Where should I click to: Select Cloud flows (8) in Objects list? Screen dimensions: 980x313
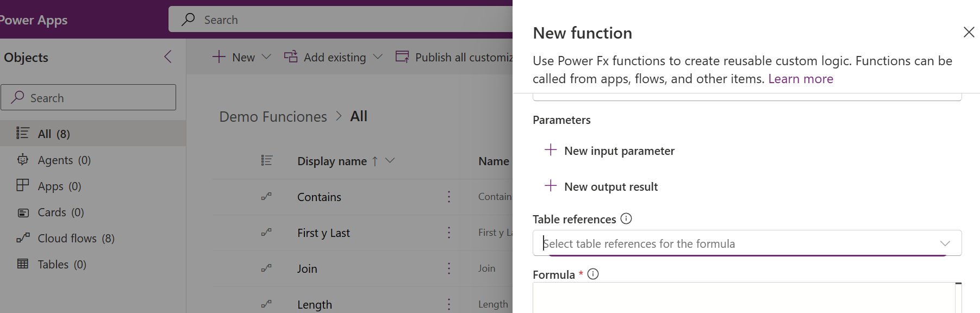coord(92,238)
